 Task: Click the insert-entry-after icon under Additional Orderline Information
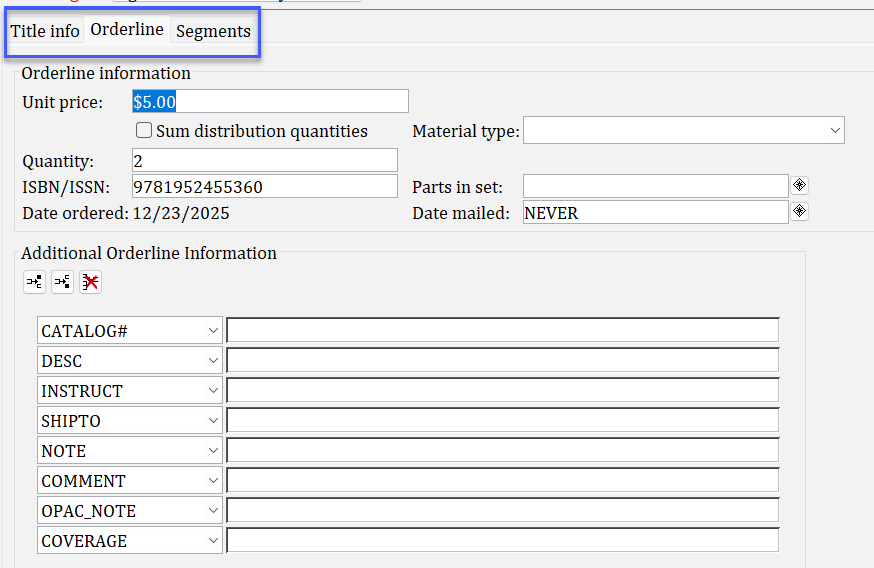click(62, 282)
